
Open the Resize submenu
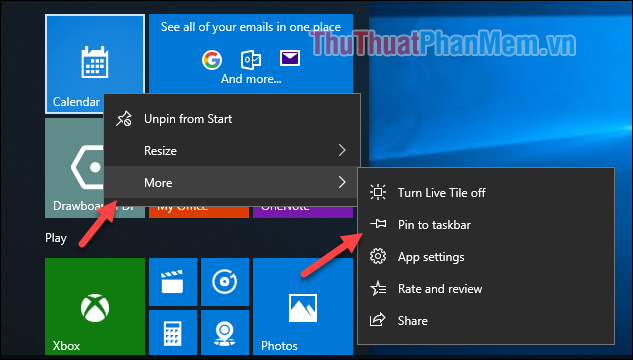(232, 151)
